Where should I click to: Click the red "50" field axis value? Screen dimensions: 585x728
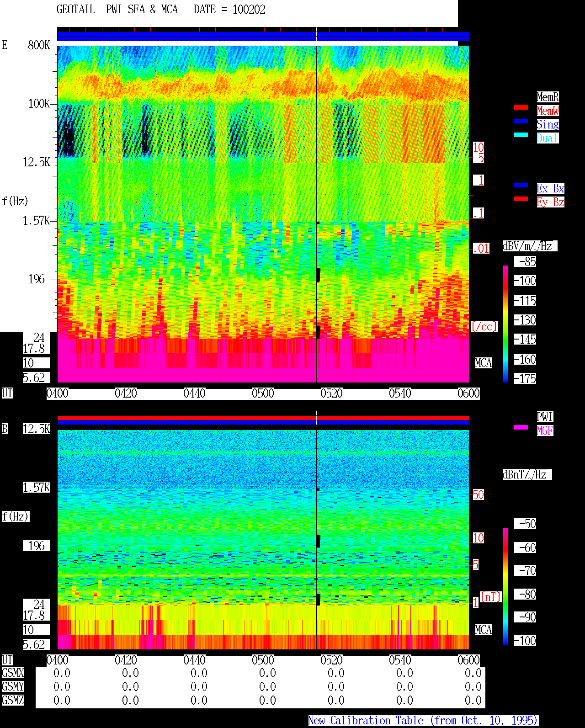click(x=478, y=494)
